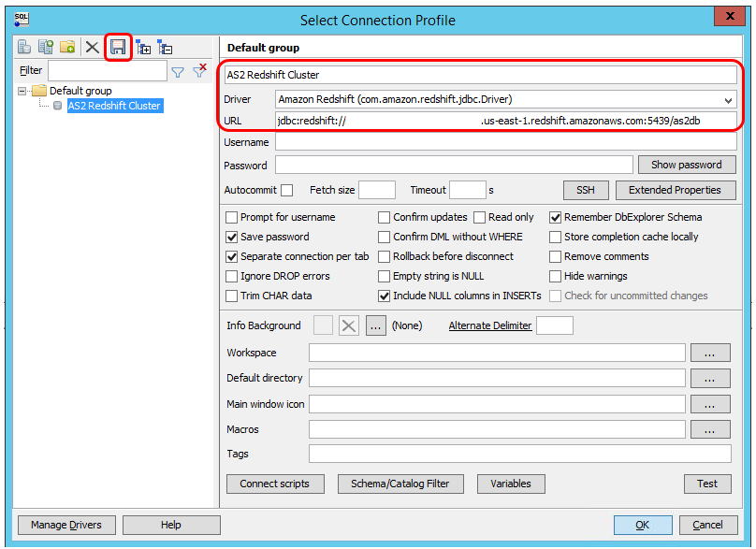The image size is (756, 549).
Task: Enable Store completion cache locally
Action: [556, 238]
